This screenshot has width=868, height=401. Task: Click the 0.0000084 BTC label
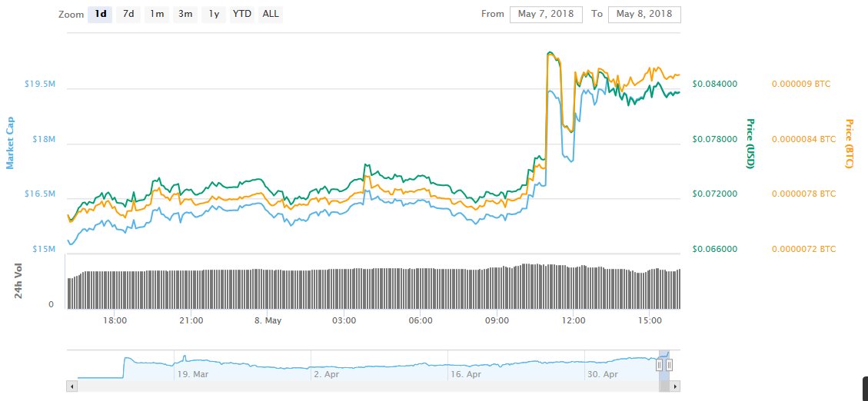(803, 139)
